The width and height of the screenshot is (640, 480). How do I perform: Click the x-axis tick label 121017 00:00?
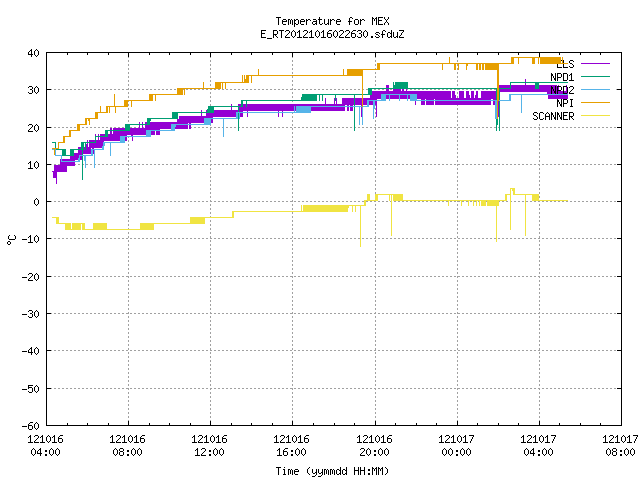point(456,446)
